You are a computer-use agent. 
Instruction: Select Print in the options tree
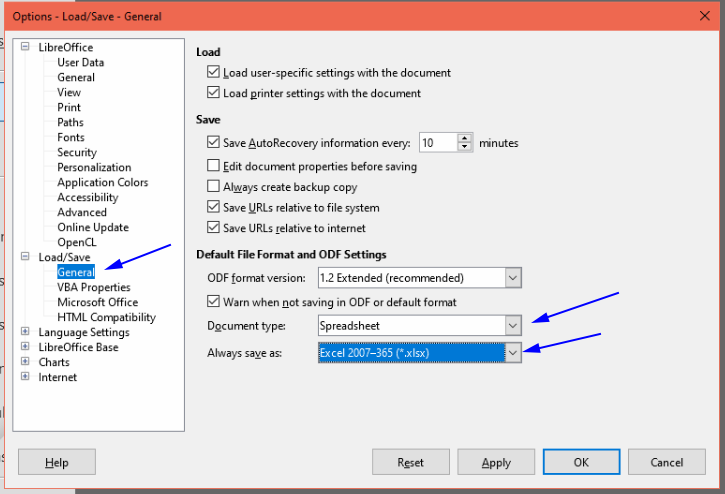69,107
